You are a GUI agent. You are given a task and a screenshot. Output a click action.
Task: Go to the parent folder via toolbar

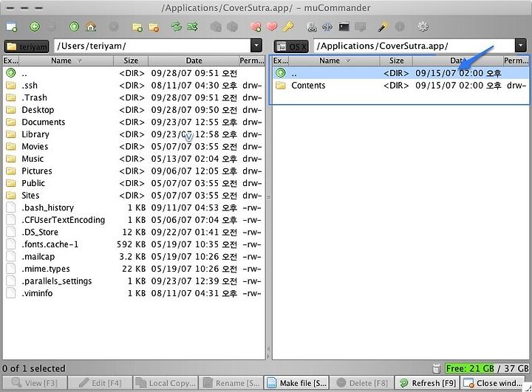[x=75, y=27]
